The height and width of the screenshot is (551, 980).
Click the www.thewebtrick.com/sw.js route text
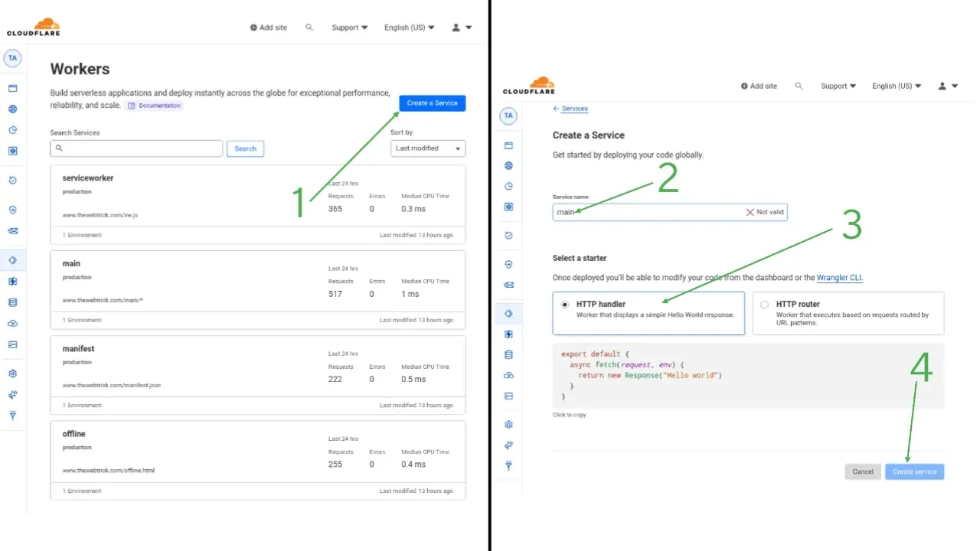click(x=100, y=215)
